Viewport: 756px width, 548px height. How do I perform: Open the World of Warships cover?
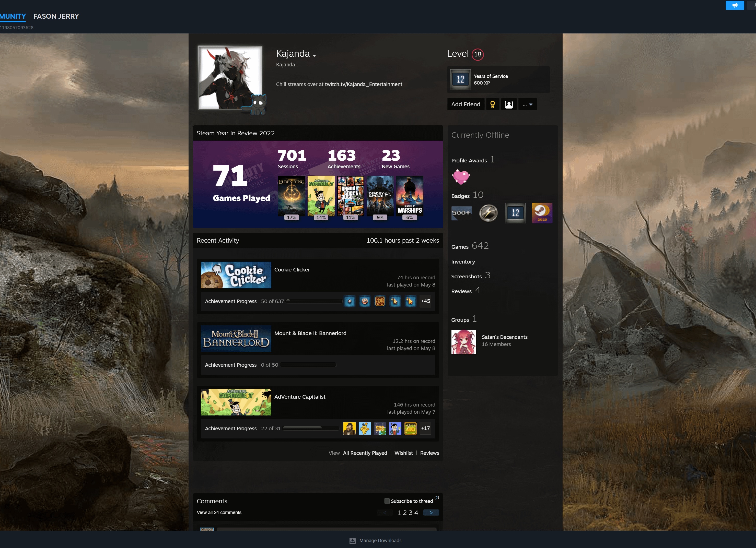pos(410,196)
